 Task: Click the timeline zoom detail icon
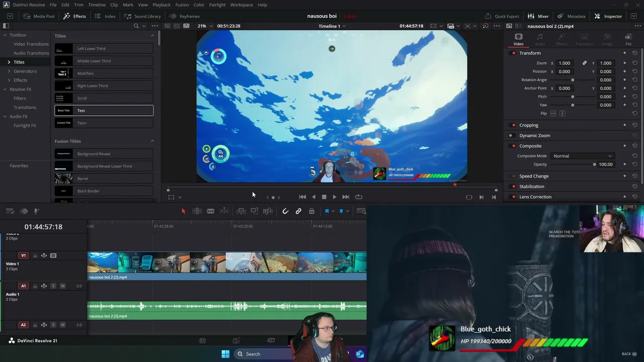(x=361, y=211)
